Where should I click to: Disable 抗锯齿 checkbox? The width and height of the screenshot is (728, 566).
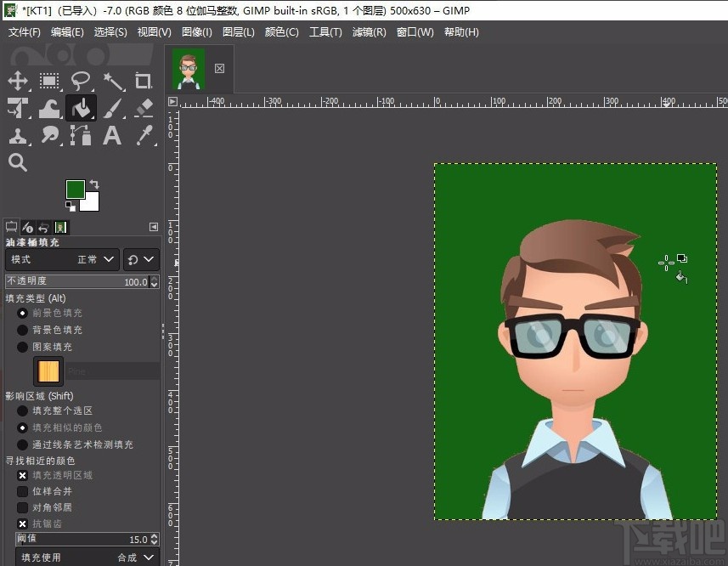[23, 524]
